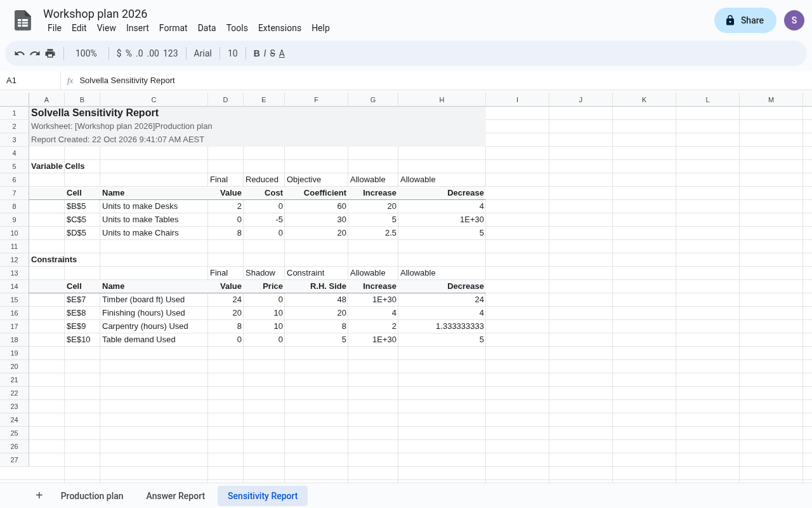This screenshot has height=508, width=812.
Task: Open the Data menu
Action: 207,28
